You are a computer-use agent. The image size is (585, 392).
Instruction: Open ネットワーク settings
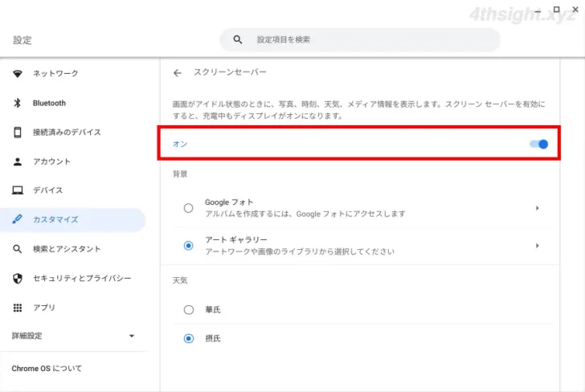coord(73,73)
